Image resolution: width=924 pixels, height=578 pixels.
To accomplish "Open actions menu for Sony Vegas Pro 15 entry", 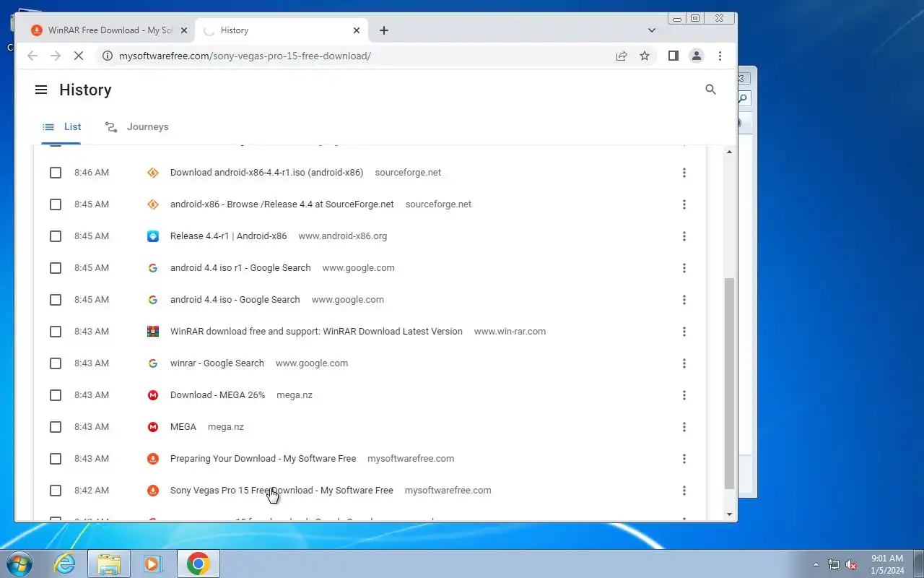I will click(684, 491).
